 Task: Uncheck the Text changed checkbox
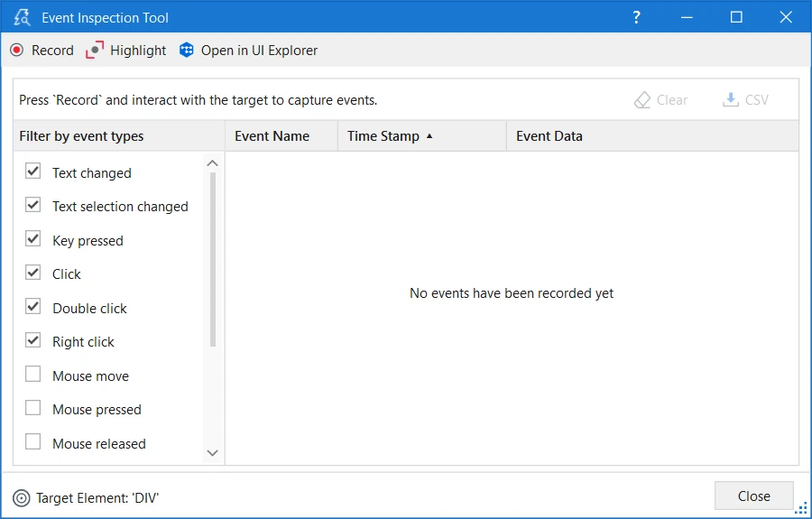click(33, 171)
